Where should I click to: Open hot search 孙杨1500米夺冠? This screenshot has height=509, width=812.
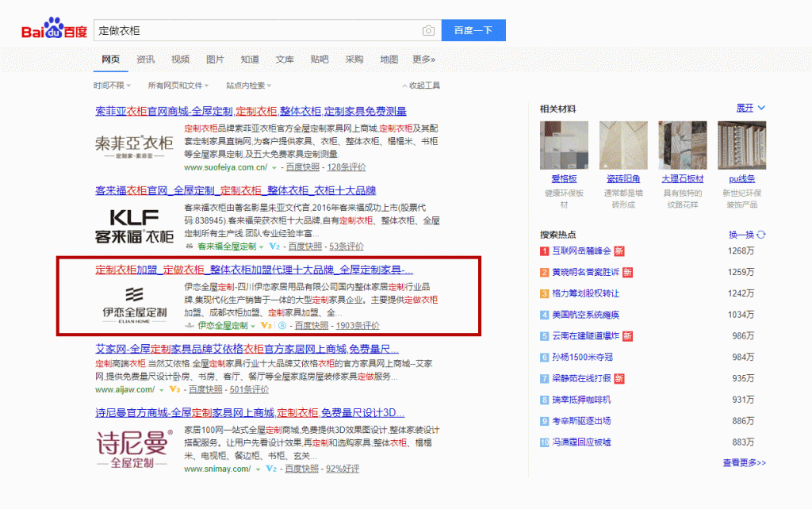pyautogui.click(x=583, y=358)
